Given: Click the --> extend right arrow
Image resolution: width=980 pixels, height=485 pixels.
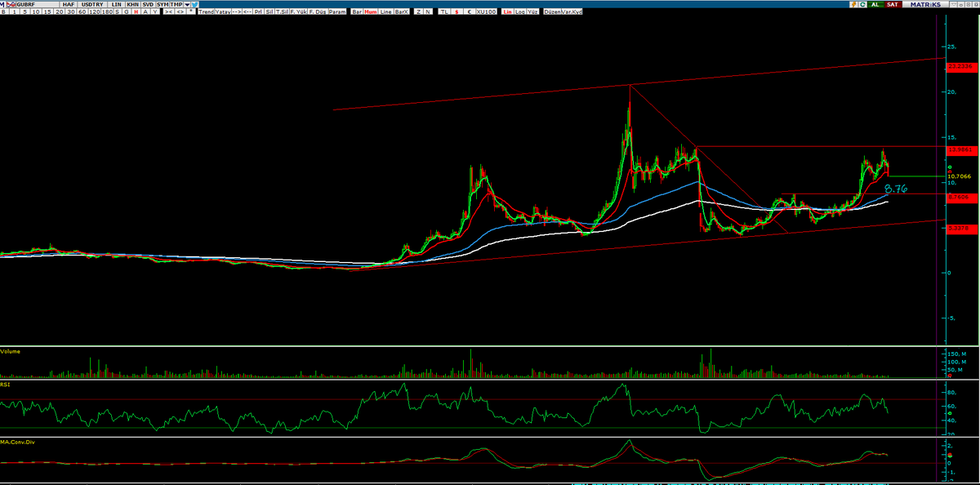Looking at the screenshot, I should click(236, 12).
